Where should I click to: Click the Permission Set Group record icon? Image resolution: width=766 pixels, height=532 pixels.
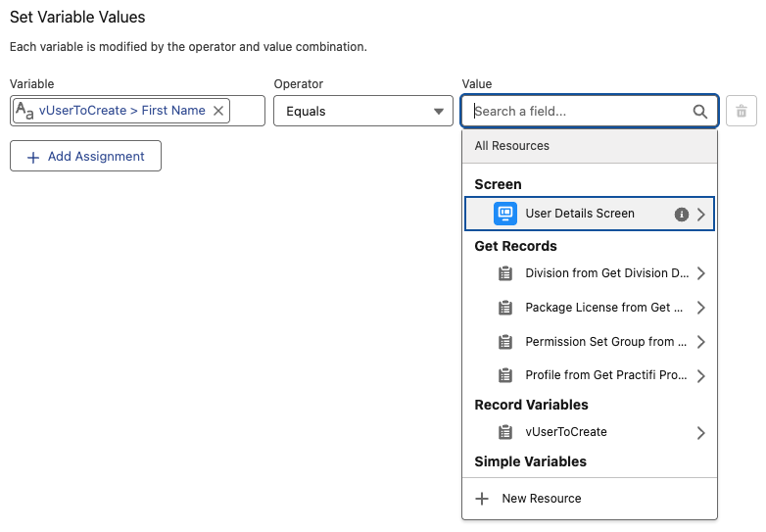click(505, 342)
